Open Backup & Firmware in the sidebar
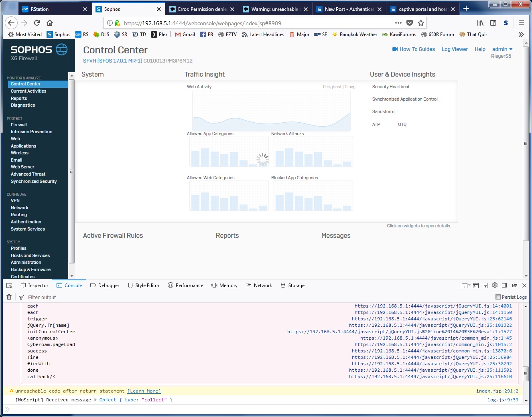This screenshot has width=532, height=417. (x=30, y=269)
